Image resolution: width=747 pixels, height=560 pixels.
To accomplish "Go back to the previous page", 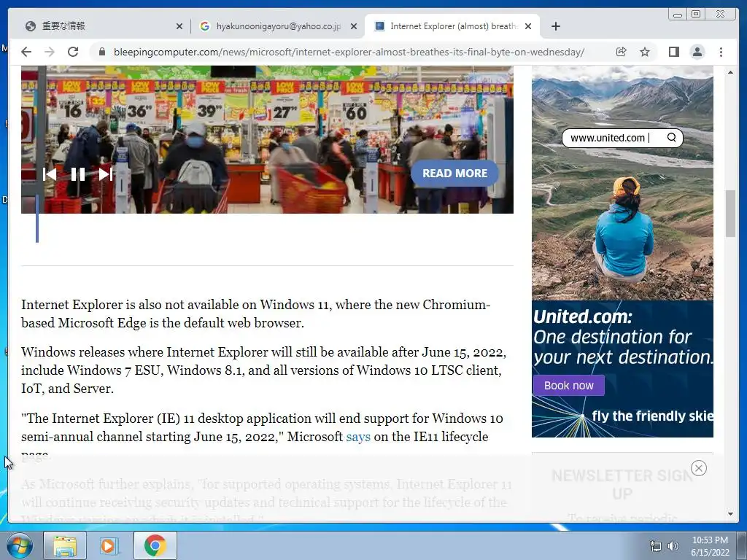I will click(26, 52).
